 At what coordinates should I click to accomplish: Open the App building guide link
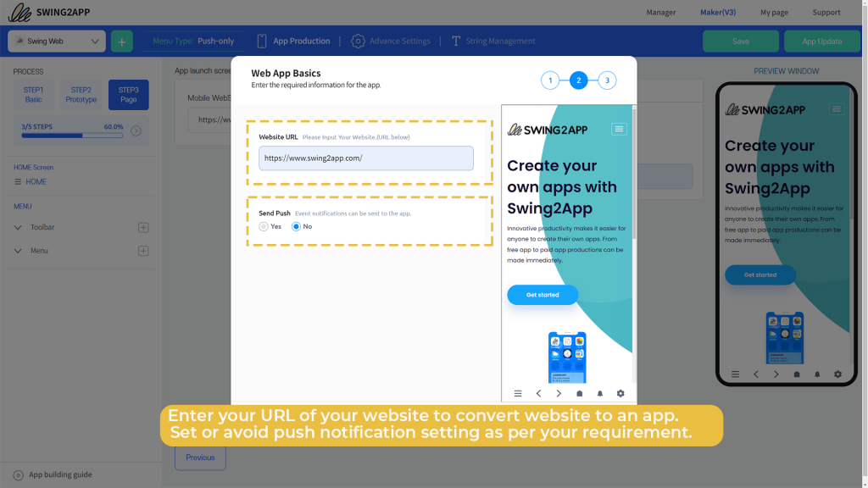click(60, 474)
